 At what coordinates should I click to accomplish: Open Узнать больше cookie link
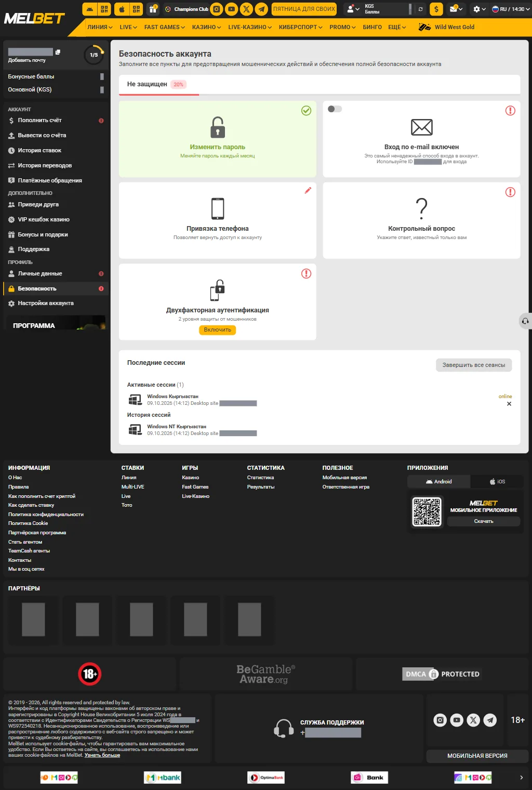102,755
